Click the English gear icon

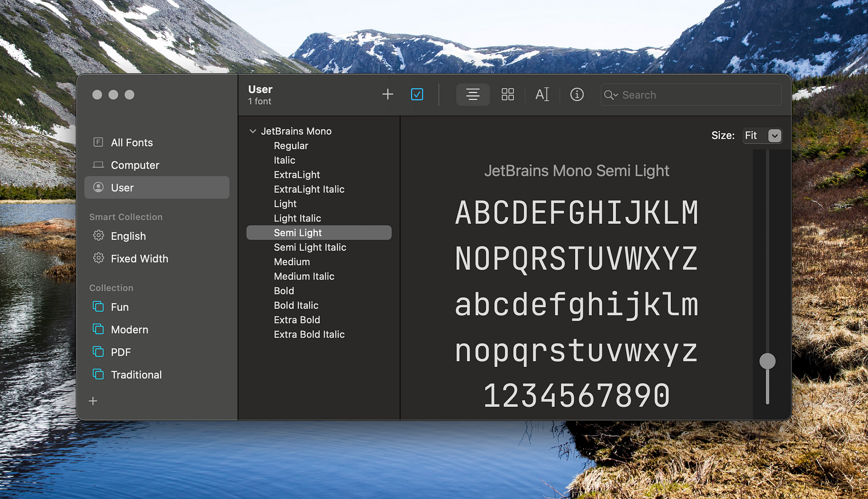click(98, 235)
